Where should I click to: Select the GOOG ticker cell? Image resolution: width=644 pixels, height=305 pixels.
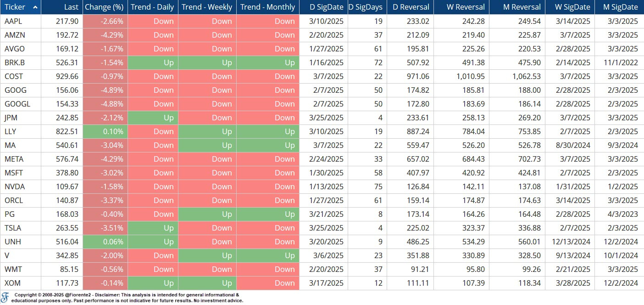(21, 90)
